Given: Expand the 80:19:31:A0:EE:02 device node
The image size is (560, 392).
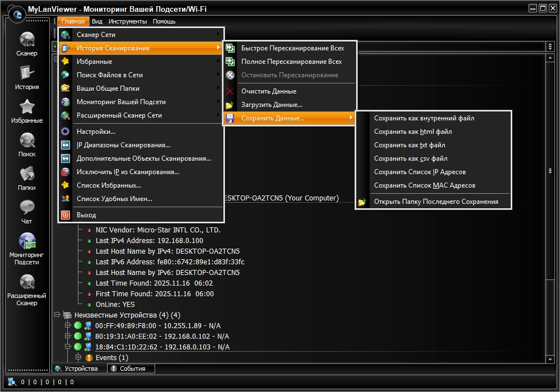Looking at the screenshot, I should click(x=68, y=335).
